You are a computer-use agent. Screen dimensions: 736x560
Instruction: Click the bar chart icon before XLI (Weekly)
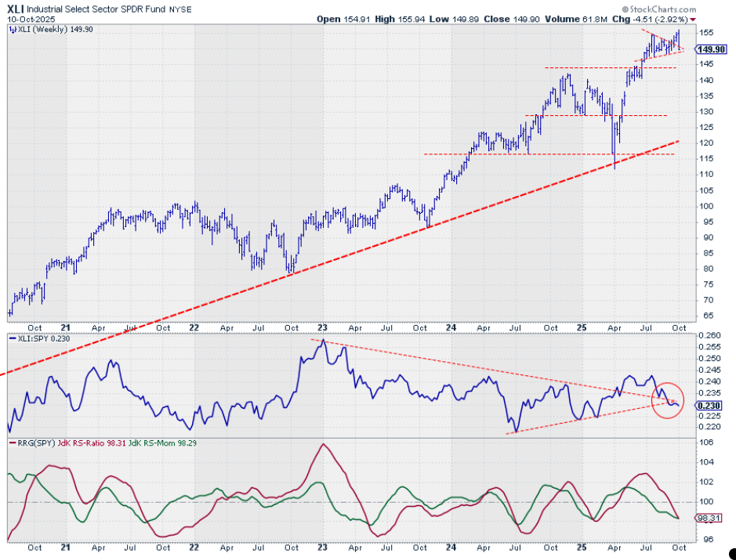click(12, 30)
